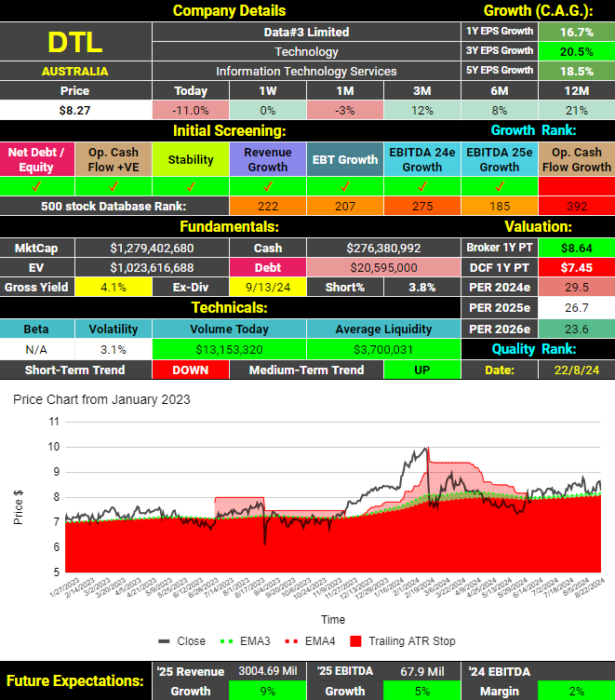Click the AUSTRALIA country label
This screenshot has height=700, width=615.
point(75,72)
